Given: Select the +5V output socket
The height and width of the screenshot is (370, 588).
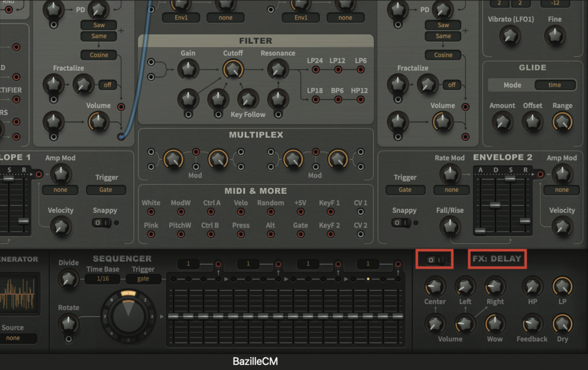Looking at the screenshot, I should [300, 212].
